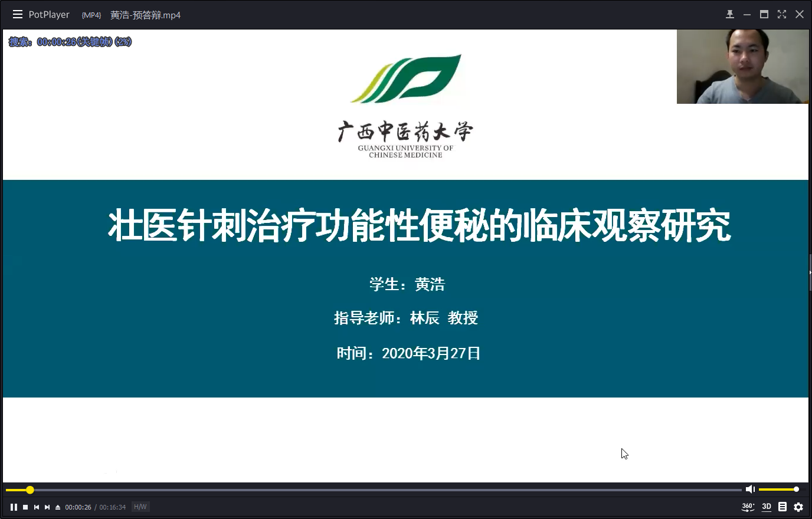Open the settings gear in the control bar
The image size is (812, 519).
(798, 507)
